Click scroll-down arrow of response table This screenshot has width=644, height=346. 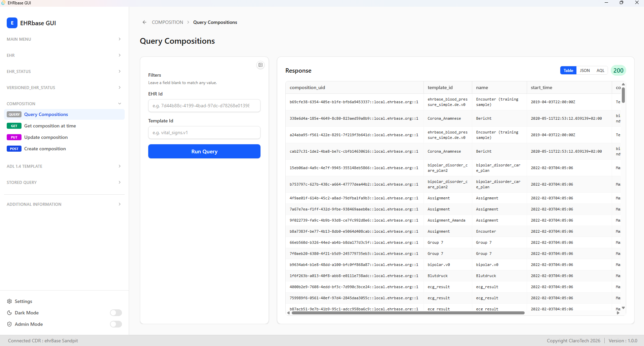(623, 308)
